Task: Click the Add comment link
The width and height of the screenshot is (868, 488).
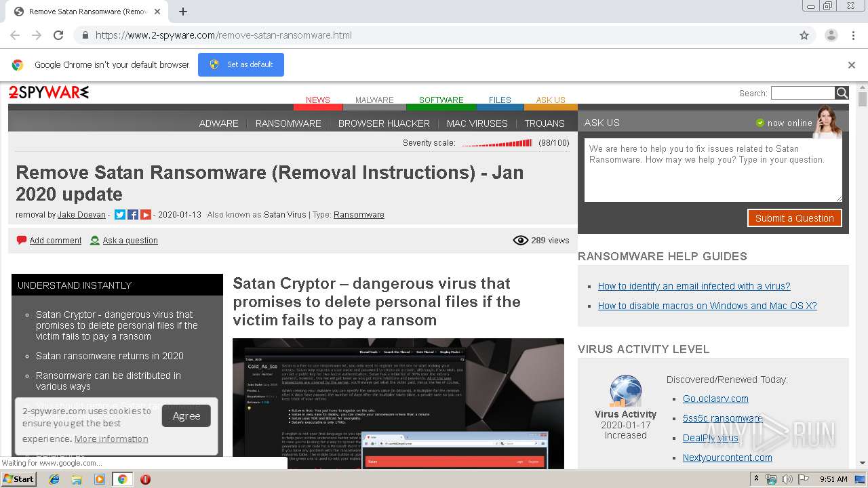Action: (x=56, y=241)
